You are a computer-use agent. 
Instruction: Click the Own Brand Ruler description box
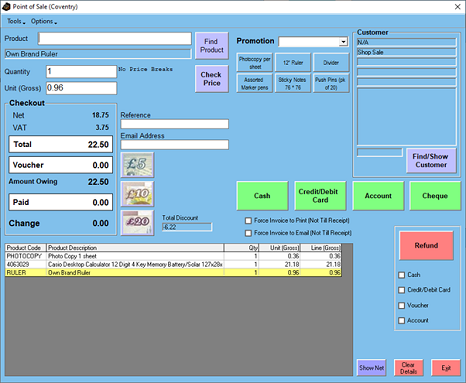click(x=98, y=54)
